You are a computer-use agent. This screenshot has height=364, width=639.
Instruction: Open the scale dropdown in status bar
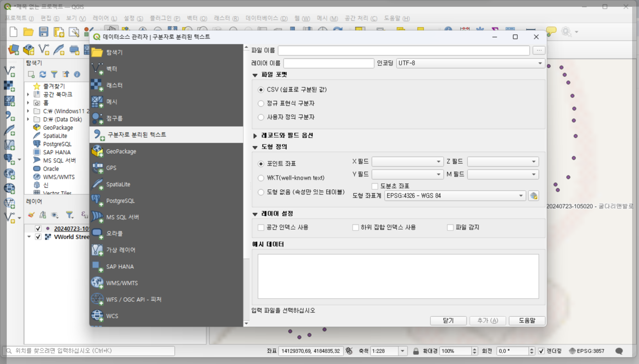[x=403, y=351]
